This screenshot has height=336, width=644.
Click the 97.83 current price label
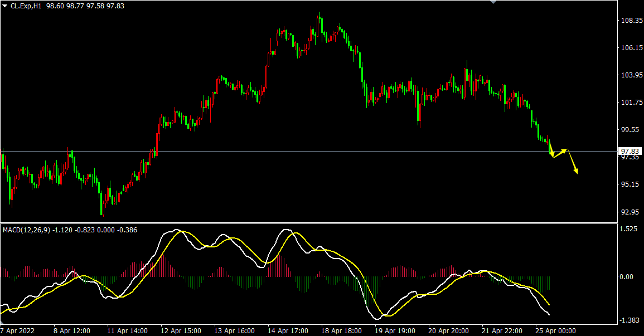tap(630, 151)
